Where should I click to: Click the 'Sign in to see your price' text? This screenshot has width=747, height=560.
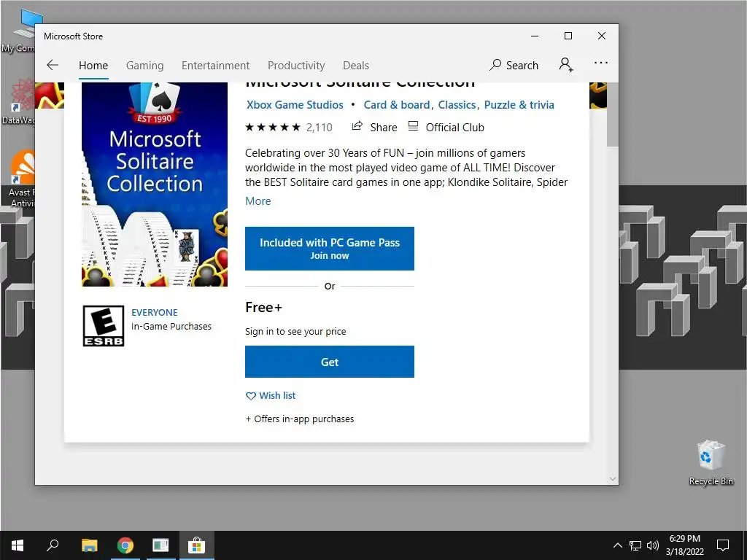[x=295, y=332]
